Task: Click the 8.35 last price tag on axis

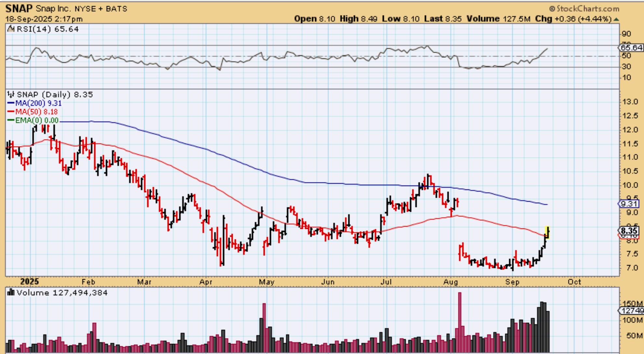Action: click(x=629, y=231)
